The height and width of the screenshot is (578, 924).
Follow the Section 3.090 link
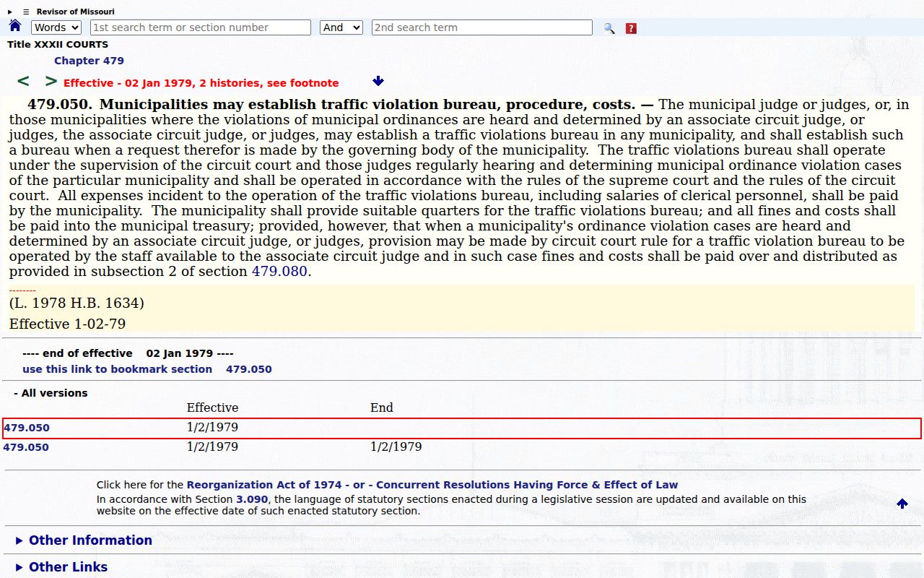point(252,499)
